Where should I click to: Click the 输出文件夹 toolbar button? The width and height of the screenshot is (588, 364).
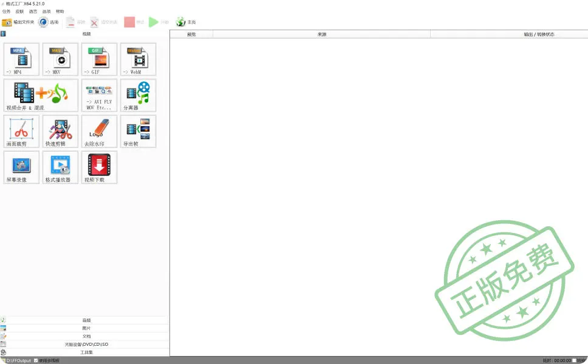(18, 22)
